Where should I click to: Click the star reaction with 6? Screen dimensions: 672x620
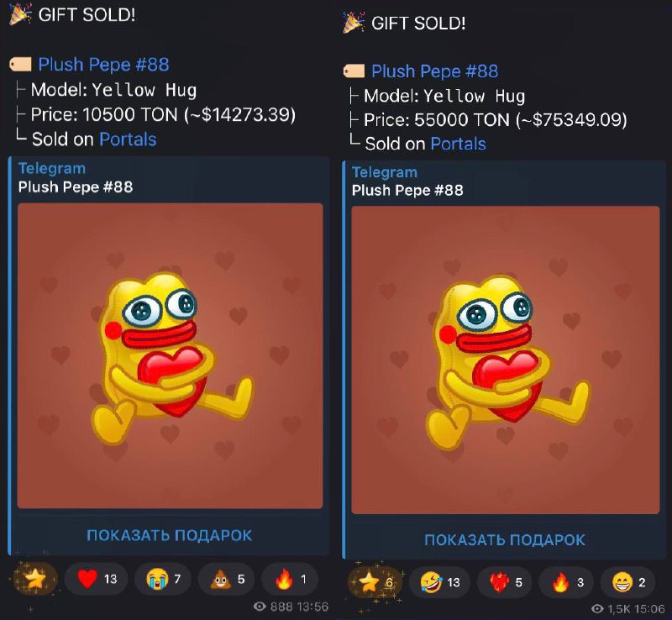[x=375, y=582]
